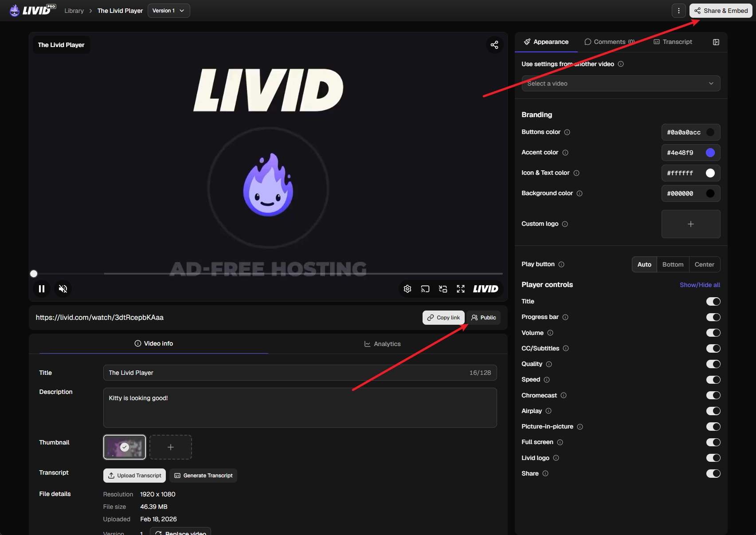Add a new thumbnail image

[x=171, y=447]
